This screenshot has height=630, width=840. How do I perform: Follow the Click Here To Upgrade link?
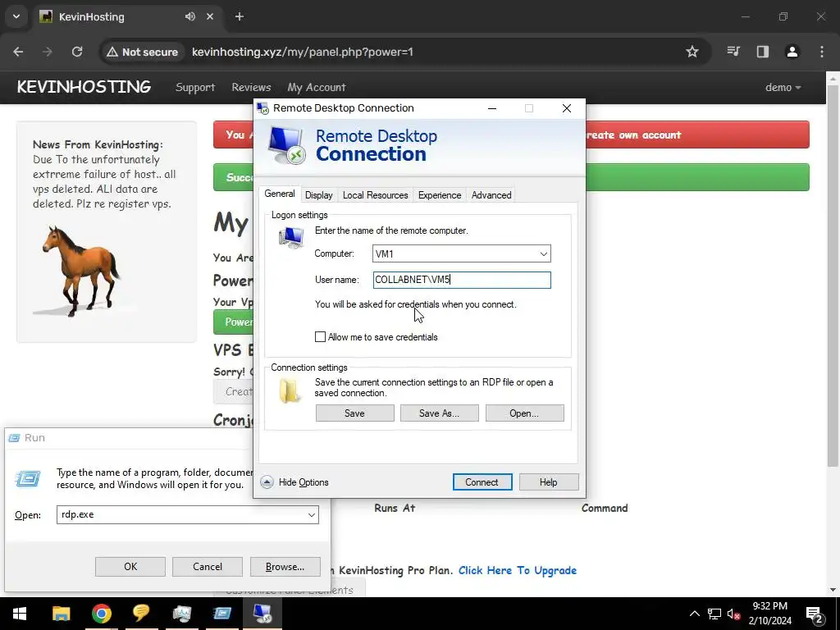click(x=518, y=571)
